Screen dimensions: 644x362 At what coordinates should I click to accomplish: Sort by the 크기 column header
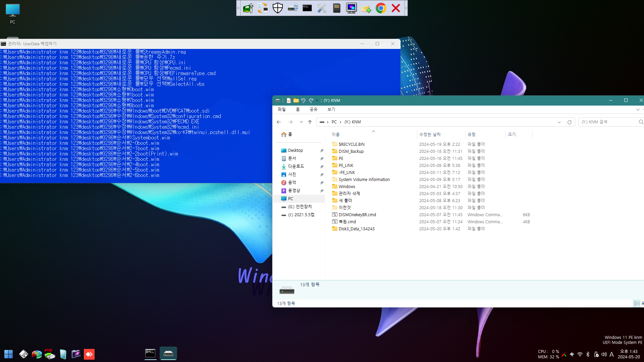tap(519, 134)
